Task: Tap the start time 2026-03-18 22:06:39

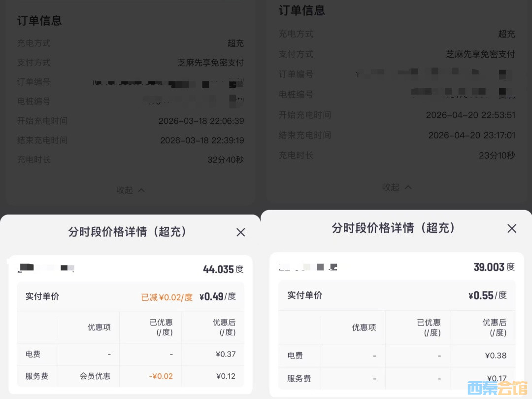Action: point(201,121)
